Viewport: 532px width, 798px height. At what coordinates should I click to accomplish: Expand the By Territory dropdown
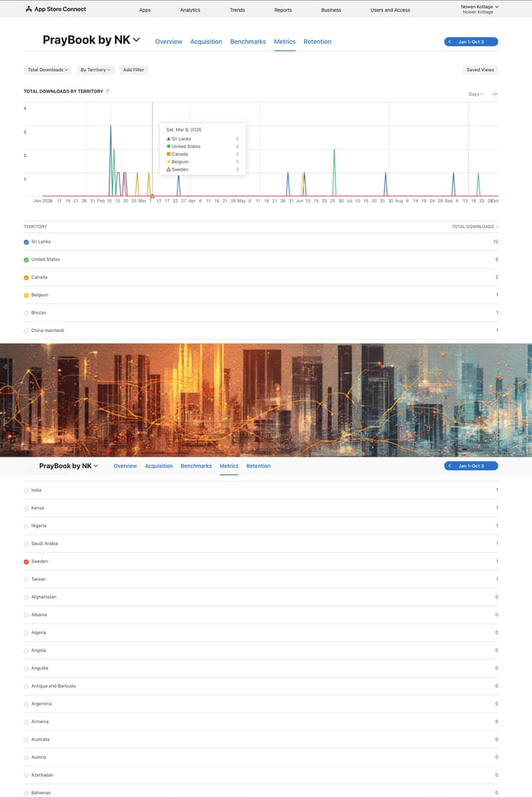click(96, 69)
